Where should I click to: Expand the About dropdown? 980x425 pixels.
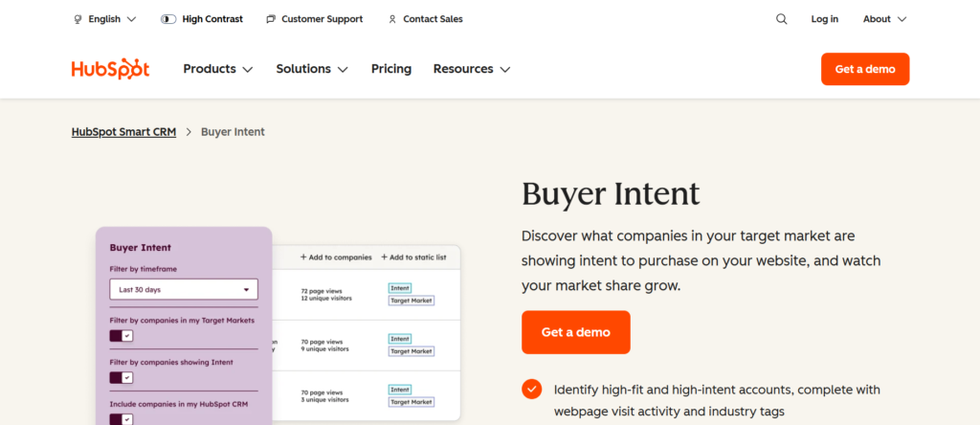[884, 19]
